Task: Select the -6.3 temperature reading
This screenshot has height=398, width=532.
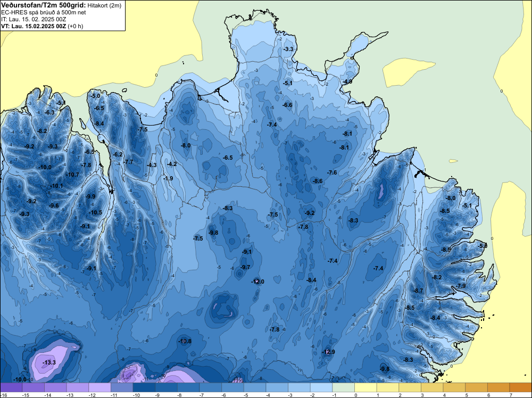Action: point(49,112)
